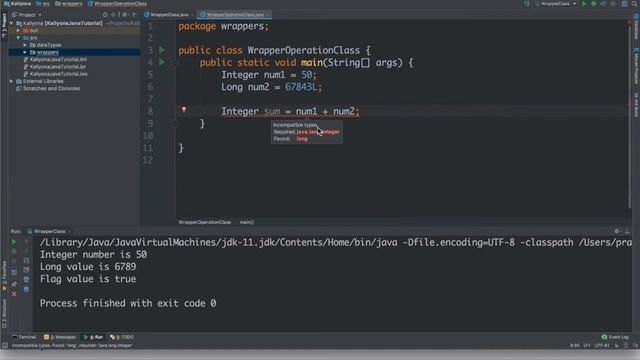Switch to the WrapperClass.java editor tab
Screen dimensions: 640x360
(169, 15)
